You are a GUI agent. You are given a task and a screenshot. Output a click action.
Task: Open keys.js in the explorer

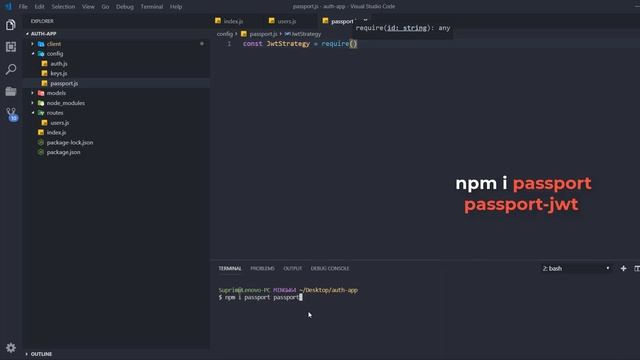click(59, 73)
